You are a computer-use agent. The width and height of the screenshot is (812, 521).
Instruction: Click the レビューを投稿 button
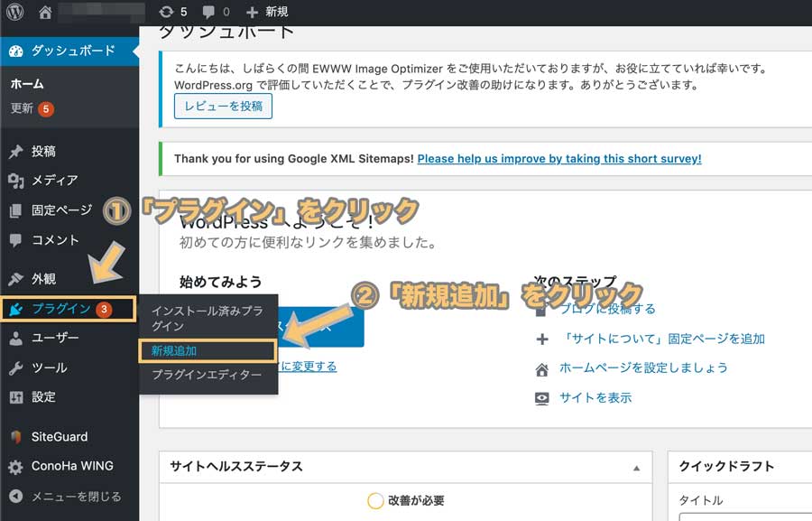tap(223, 107)
